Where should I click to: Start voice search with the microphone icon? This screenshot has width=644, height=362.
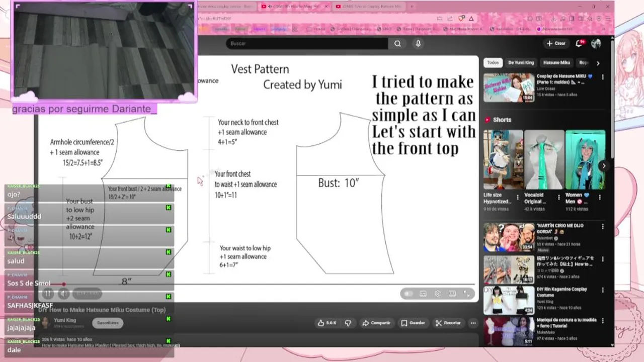[418, 44]
